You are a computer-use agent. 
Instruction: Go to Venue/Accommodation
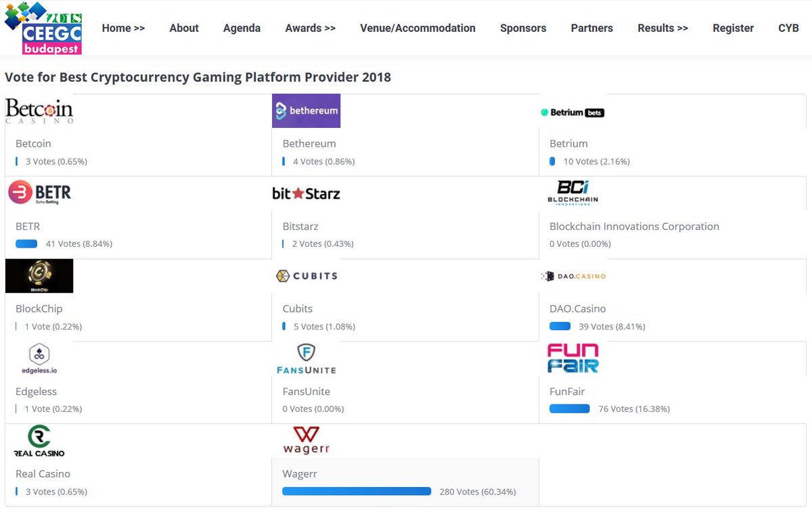coord(418,28)
